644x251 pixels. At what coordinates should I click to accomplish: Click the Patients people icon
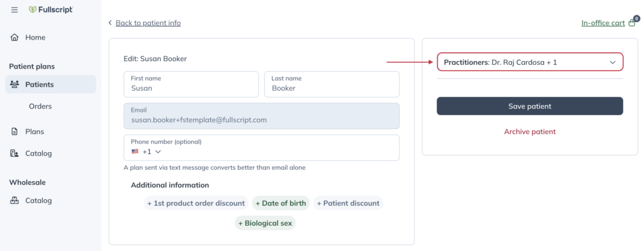(x=14, y=84)
